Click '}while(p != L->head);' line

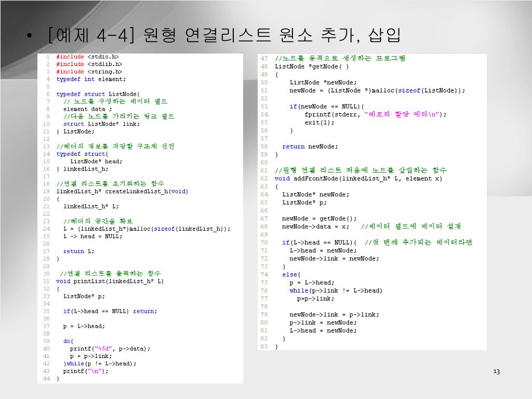[100, 363]
